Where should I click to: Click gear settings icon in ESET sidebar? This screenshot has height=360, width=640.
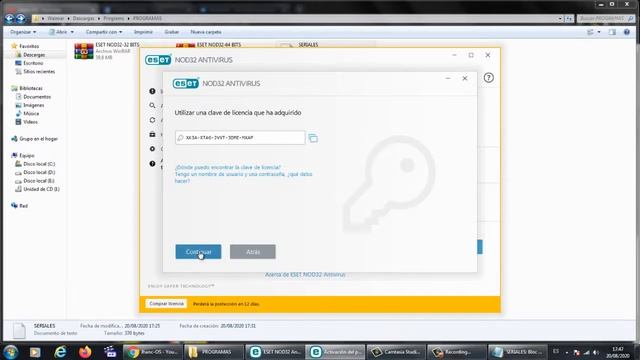(x=152, y=149)
